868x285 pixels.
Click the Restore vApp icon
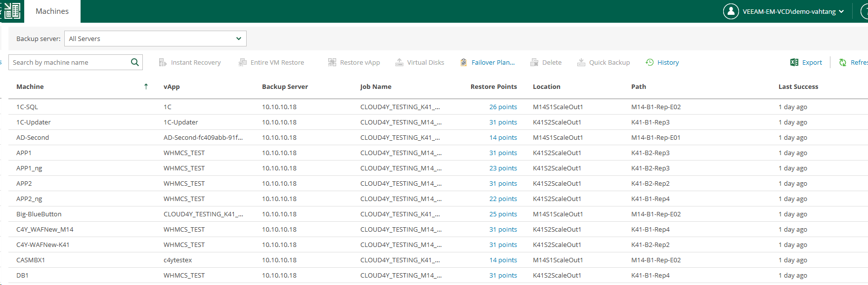coord(332,62)
